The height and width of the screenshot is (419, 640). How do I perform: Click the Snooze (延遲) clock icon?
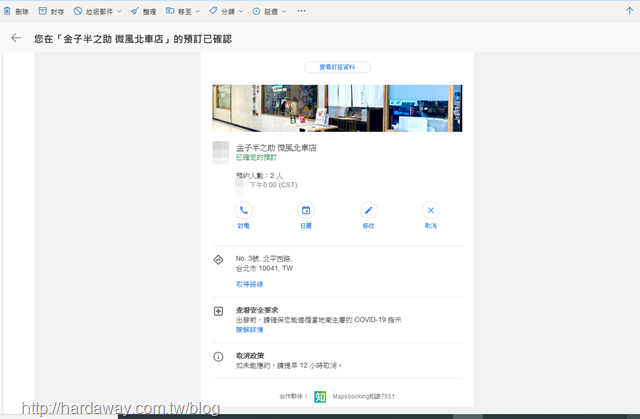[256, 11]
